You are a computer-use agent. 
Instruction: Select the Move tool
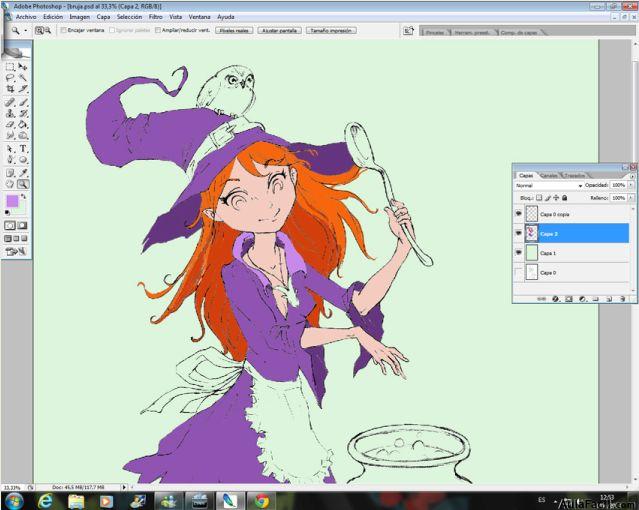23,66
